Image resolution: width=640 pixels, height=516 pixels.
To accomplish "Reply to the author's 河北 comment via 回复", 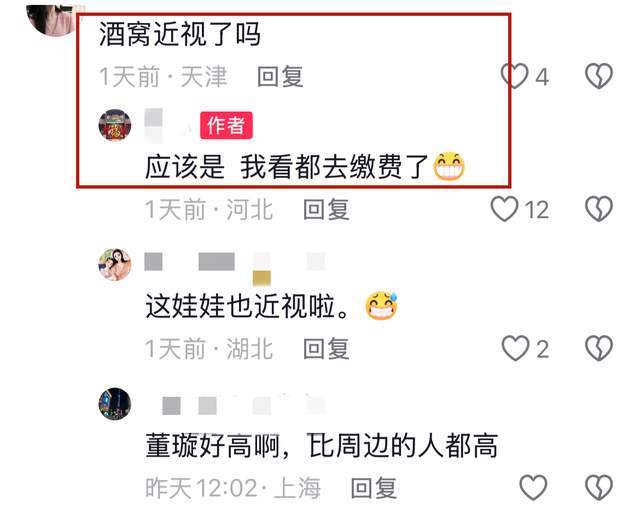I will 326,209.
